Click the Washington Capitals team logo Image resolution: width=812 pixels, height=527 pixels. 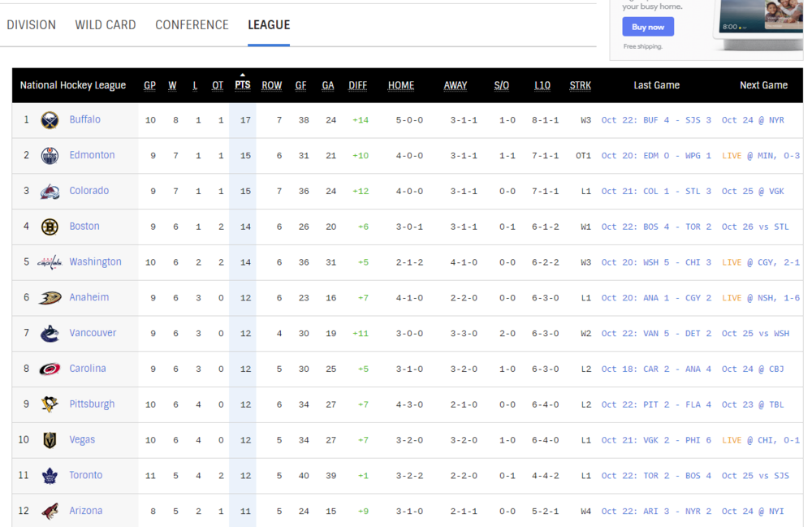(50, 262)
